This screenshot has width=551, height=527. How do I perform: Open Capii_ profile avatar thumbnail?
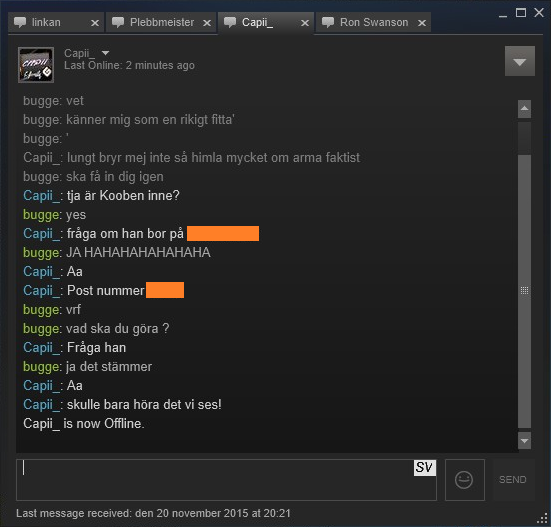(x=36, y=65)
